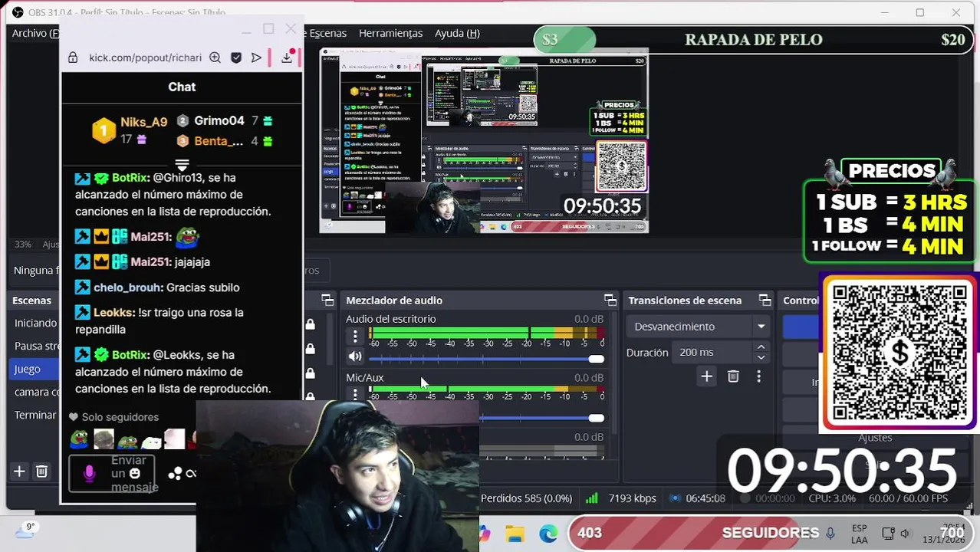The height and width of the screenshot is (552, 980).
Task: Open the Desvanecimiento transition dropdown
Action: pos(699,327)
